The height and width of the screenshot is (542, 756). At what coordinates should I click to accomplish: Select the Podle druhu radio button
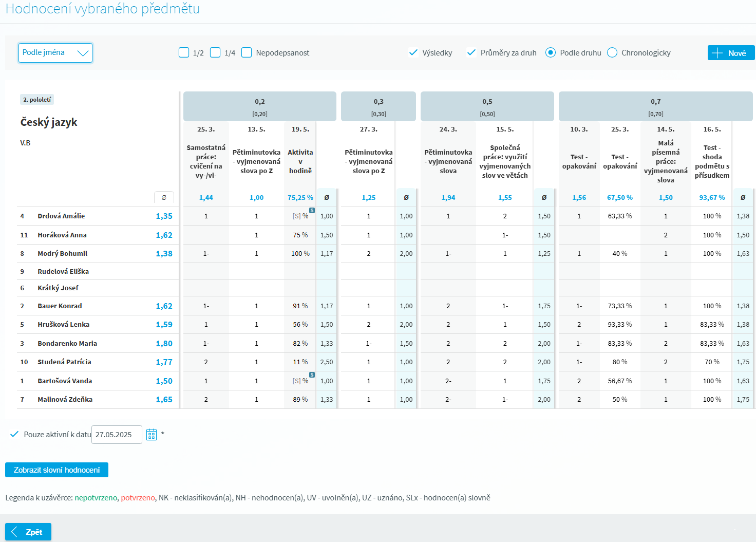click(551, 52)
